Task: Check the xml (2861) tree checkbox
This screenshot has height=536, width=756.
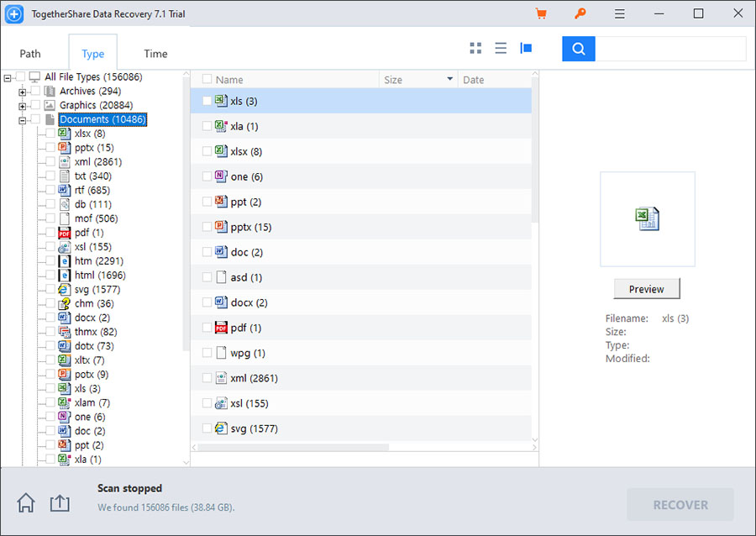Action: click(50, 161)
